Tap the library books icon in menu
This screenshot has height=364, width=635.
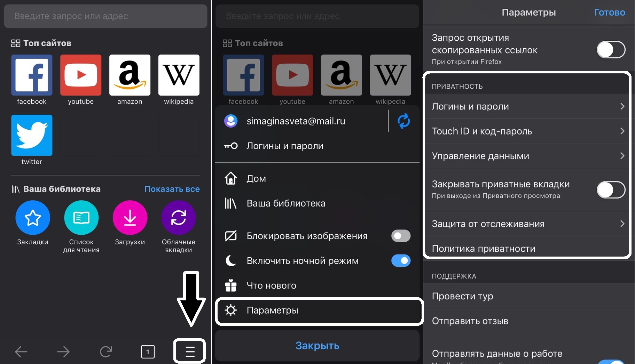pyautogui.click(x=231, y=203)
